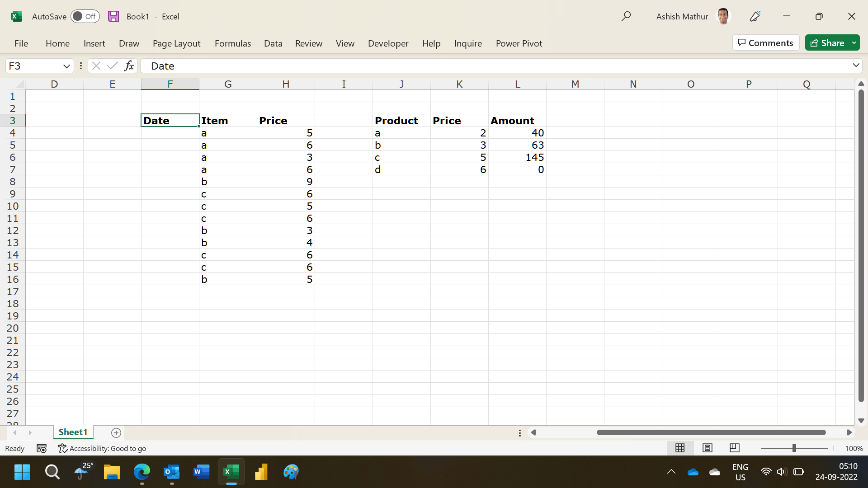Open the Formulas ribbon tab

(232, 43)
